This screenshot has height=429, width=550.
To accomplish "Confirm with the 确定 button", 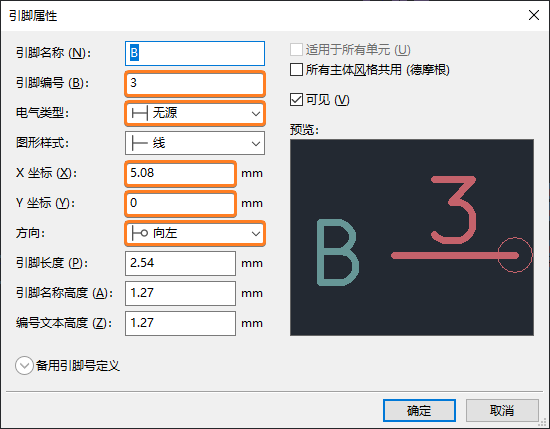I will tap(419, 410).
